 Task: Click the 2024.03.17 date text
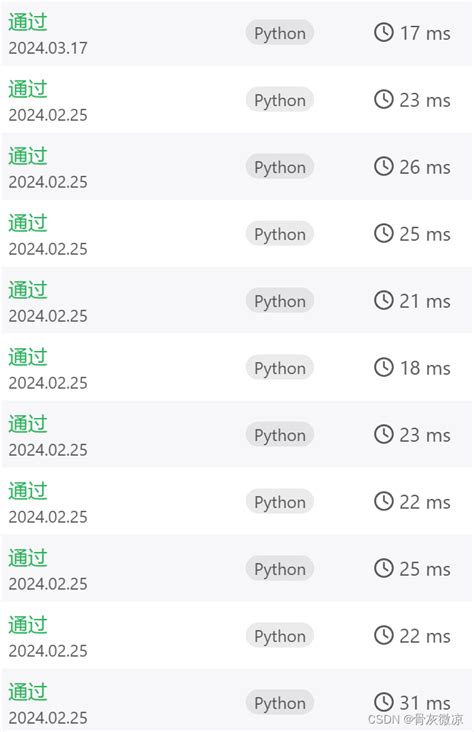[48, 48]
